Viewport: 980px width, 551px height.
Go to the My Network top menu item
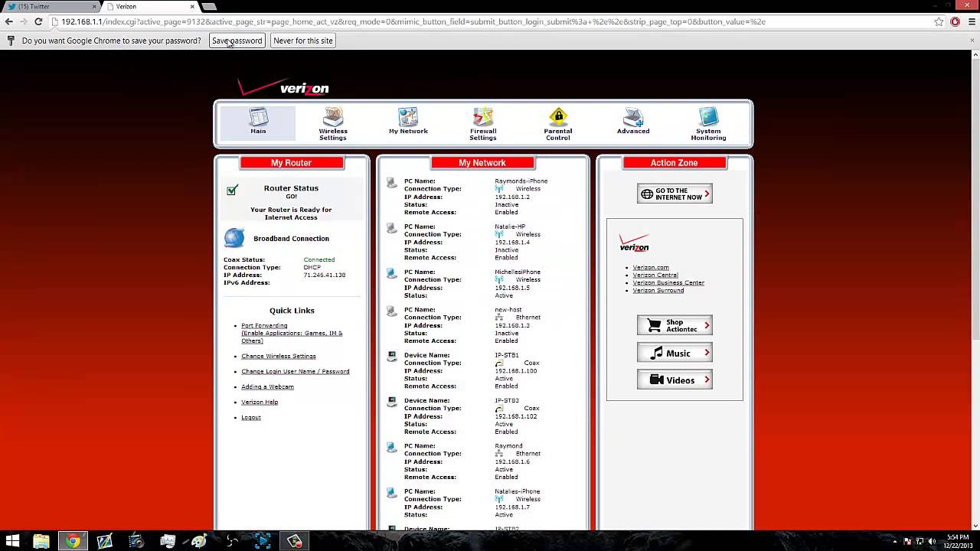pyautogui.click(x=408, y=122)
